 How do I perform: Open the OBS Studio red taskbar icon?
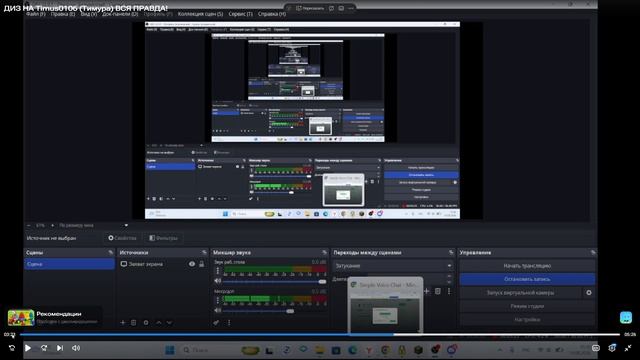point(435,349)
